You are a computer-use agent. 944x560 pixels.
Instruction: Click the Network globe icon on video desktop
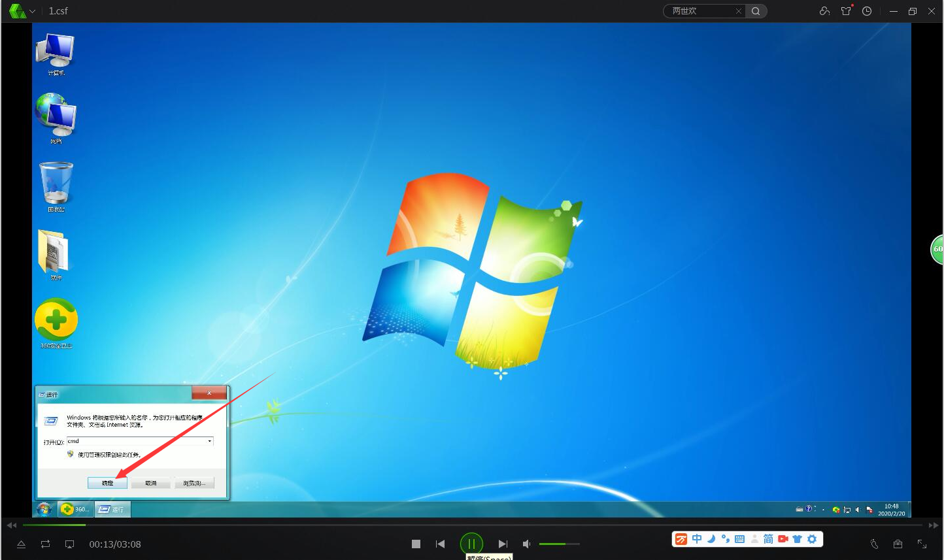(x=56, y=118)
